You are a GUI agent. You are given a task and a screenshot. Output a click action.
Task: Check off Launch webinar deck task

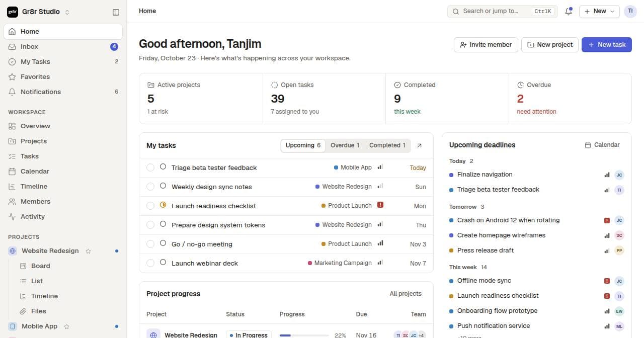coord(150,263)
